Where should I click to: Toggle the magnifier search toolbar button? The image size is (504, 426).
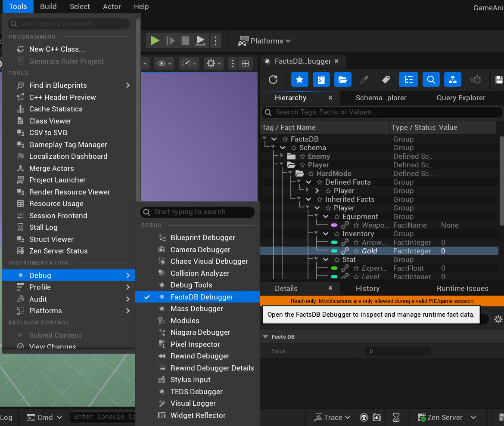(431, 80)
